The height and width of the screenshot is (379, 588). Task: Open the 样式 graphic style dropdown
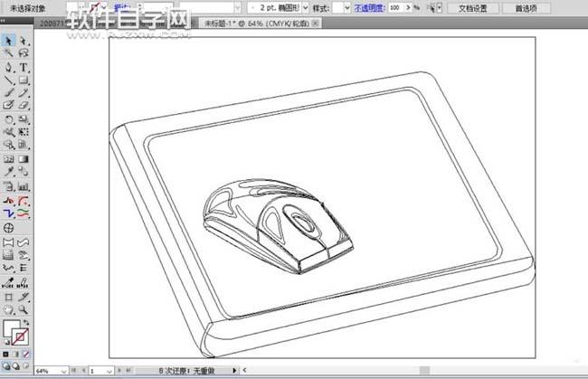347,7
